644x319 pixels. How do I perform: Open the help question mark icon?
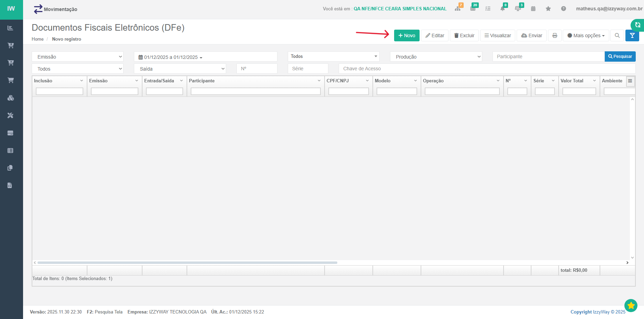[563, 9]
